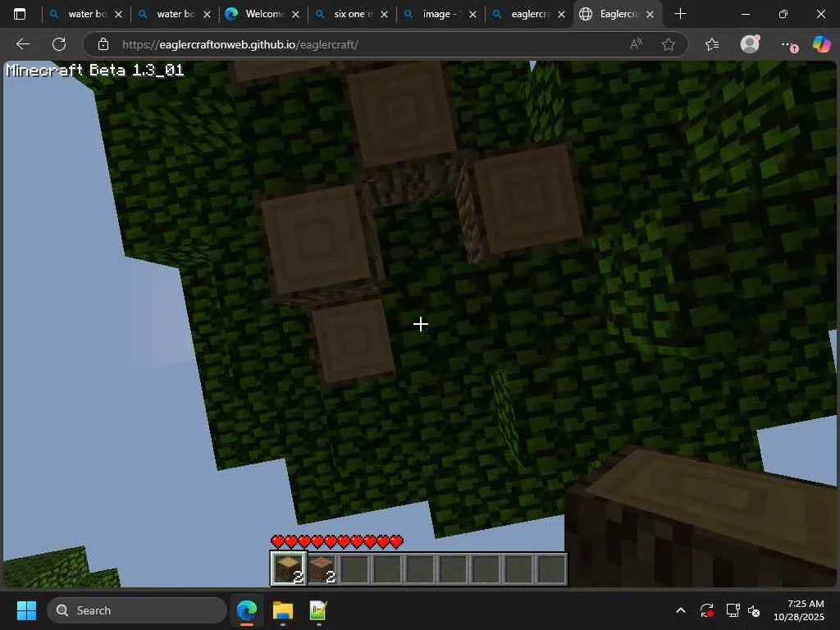Open a new browser tab

[x=680, y=14]
